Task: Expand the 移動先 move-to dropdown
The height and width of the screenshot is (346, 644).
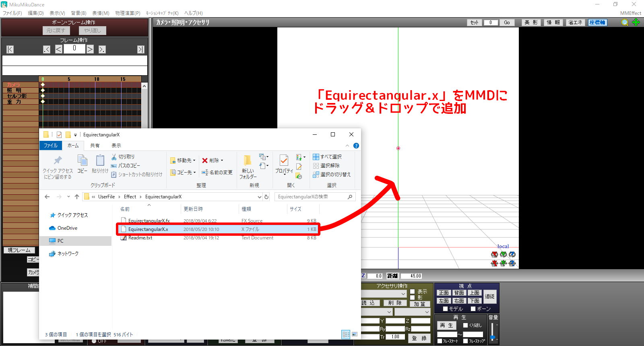Action: (x=194, y=161)
